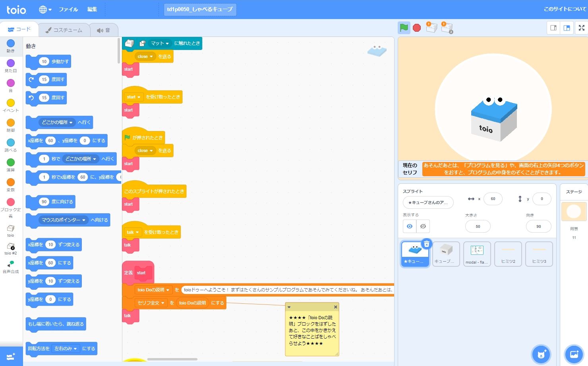
Task: Expand the マット dropdown in toio hat block
Action: [x=160, y=43]
